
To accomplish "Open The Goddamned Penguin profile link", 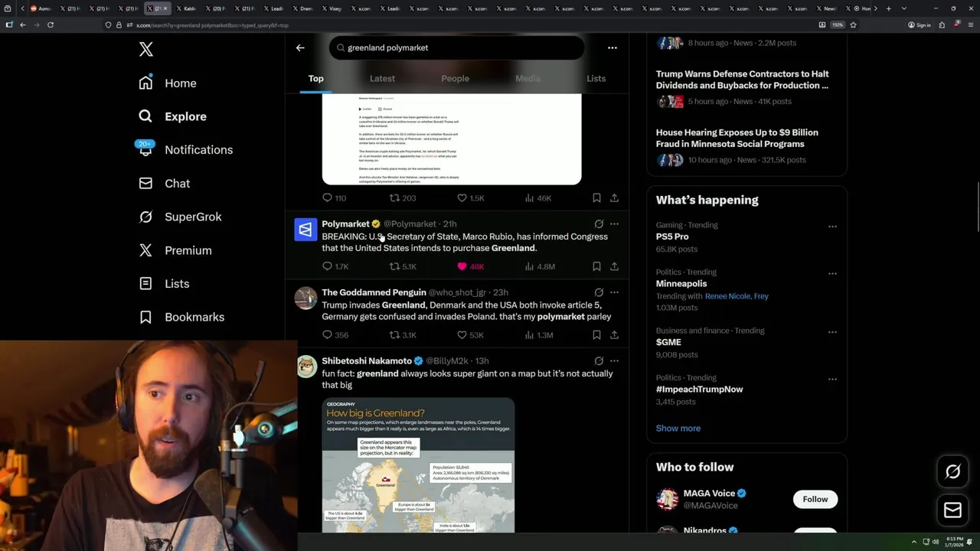I will point(374,292).
